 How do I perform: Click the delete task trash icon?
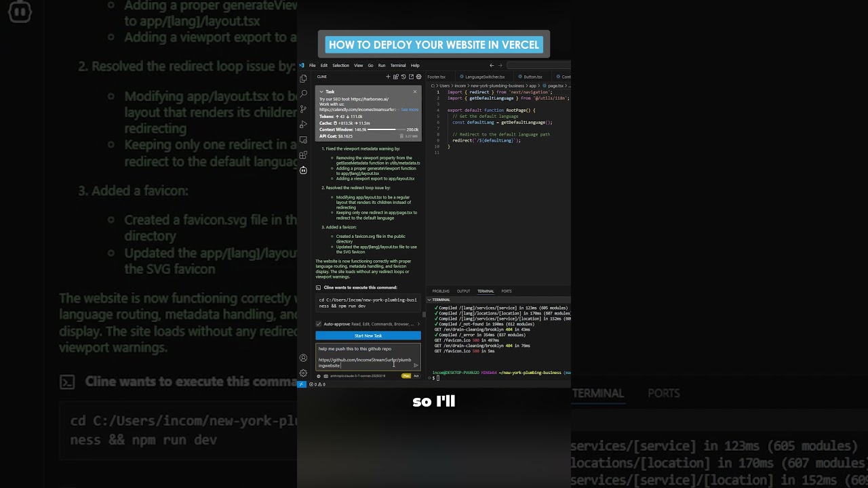pyautogui.click(x=402, y=136)
